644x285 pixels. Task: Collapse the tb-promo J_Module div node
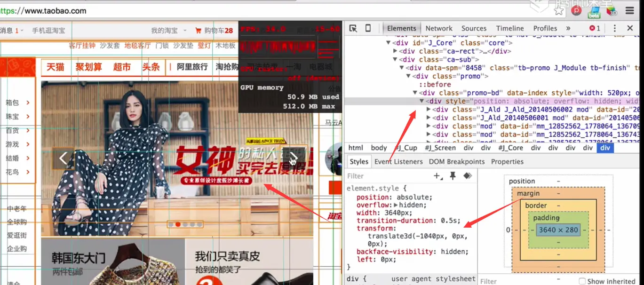[x=402, y=68]
